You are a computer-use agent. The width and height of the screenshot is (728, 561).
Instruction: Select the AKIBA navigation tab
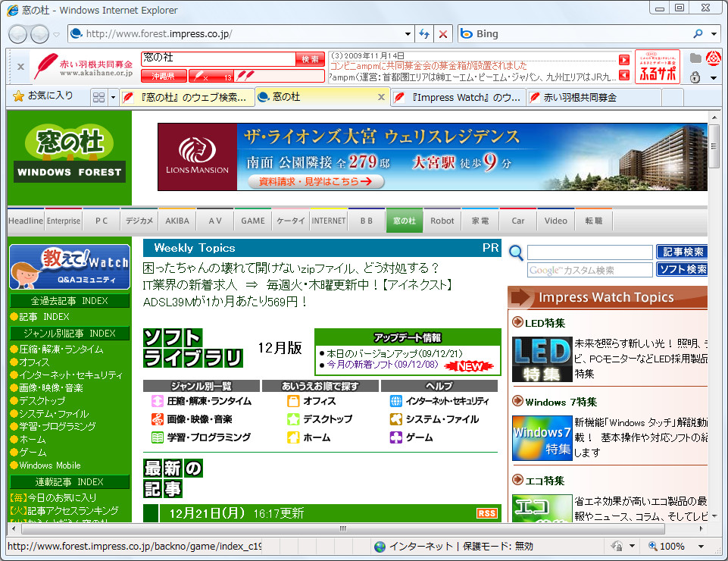[x=177, y=221]
